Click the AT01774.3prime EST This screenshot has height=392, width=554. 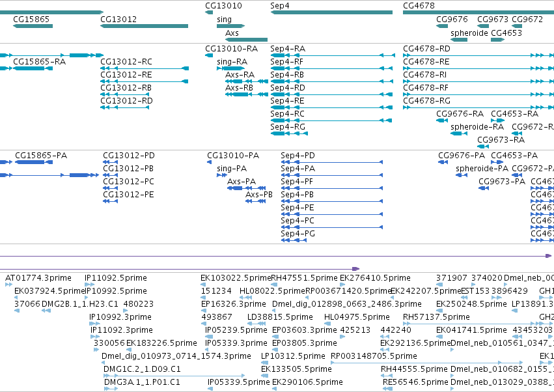tap(38, 278)
